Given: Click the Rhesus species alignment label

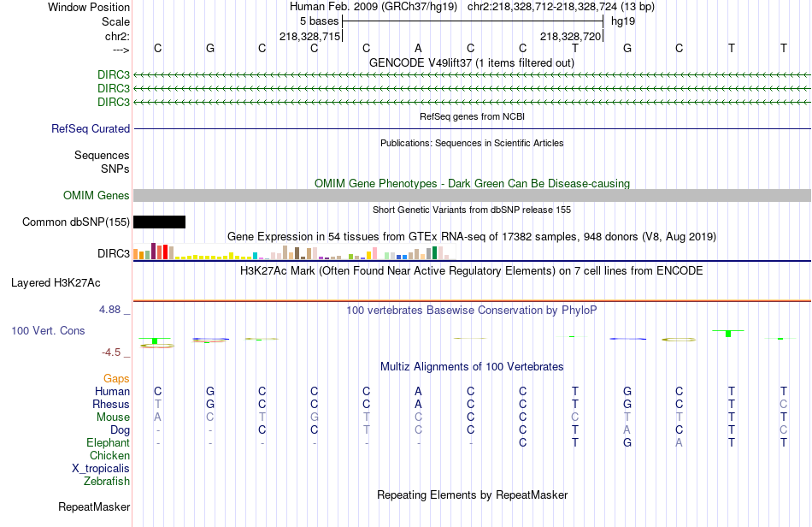Looking at the screenshot, I should click(x=111, y=404).
